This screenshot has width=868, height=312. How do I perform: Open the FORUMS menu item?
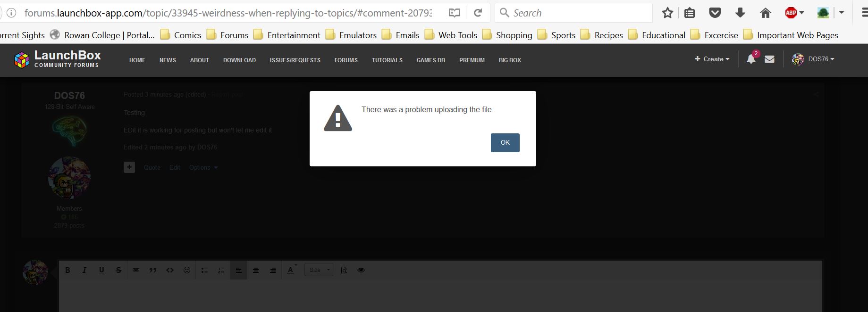(x=346, y=60)
